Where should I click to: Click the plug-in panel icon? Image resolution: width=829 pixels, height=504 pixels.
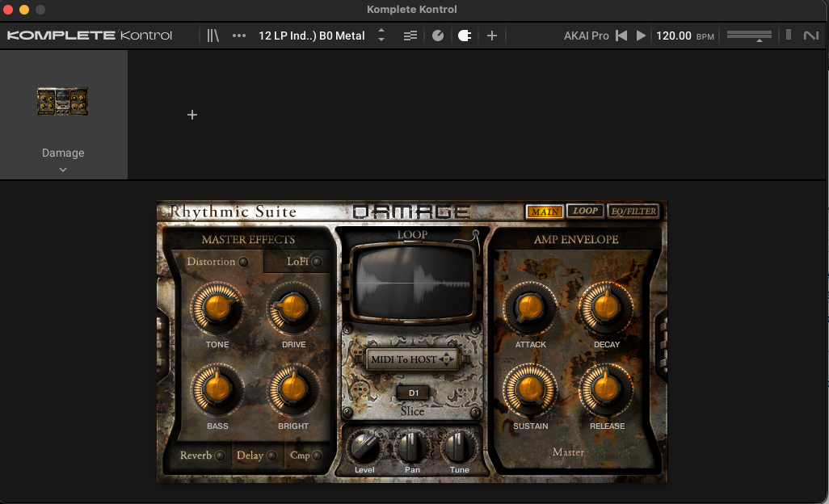tap(465, 35)
